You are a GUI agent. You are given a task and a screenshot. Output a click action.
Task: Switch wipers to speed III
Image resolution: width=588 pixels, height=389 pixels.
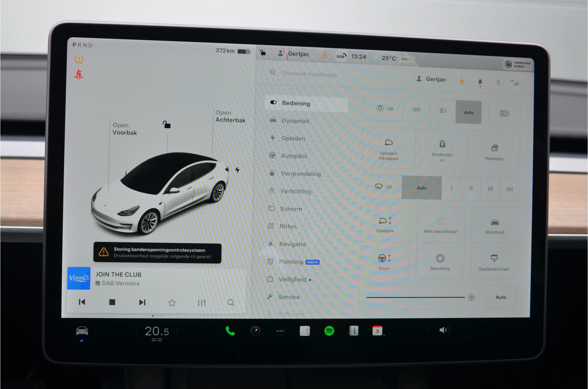click(490, 189)
